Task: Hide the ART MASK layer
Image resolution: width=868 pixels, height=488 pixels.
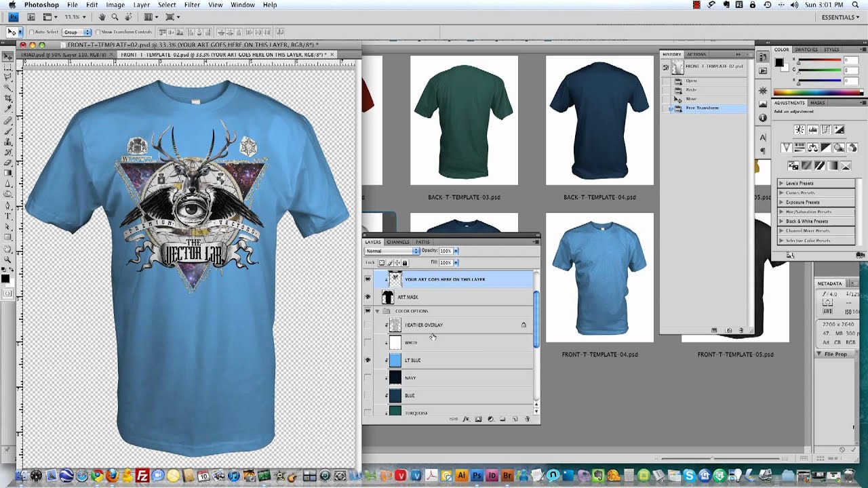Action: (368, 297)
